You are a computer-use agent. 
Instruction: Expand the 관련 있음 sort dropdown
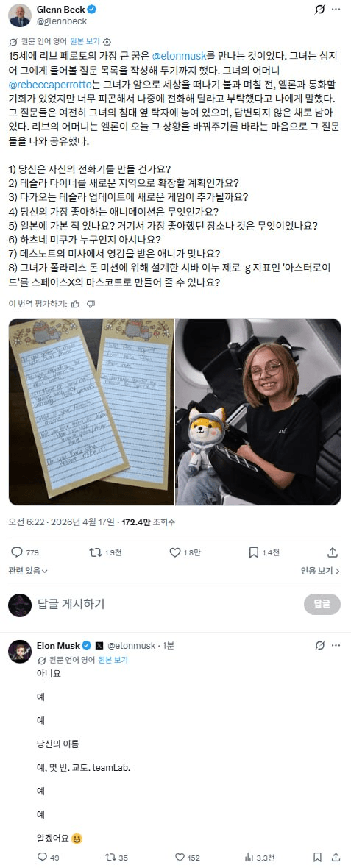[x=28, y=570]
